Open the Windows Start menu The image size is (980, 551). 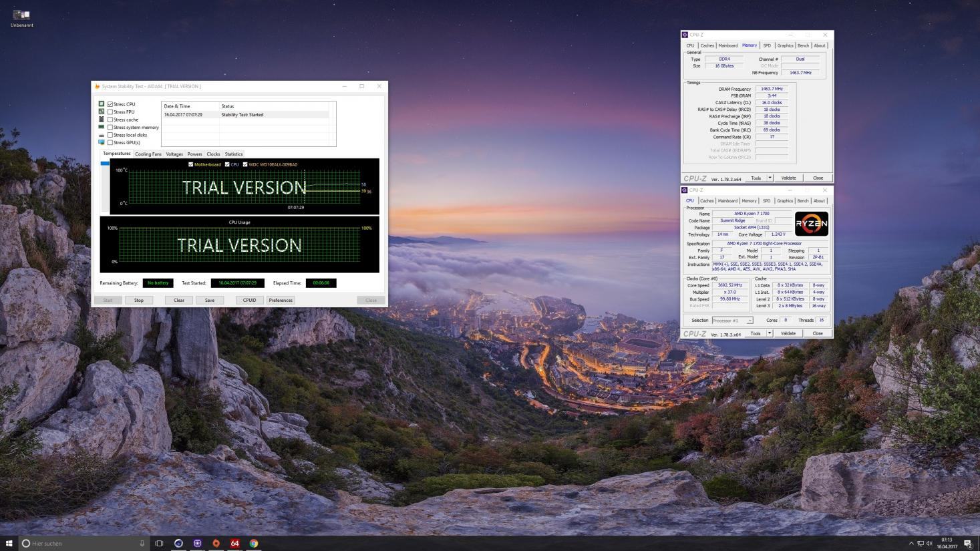coord(9,543)
